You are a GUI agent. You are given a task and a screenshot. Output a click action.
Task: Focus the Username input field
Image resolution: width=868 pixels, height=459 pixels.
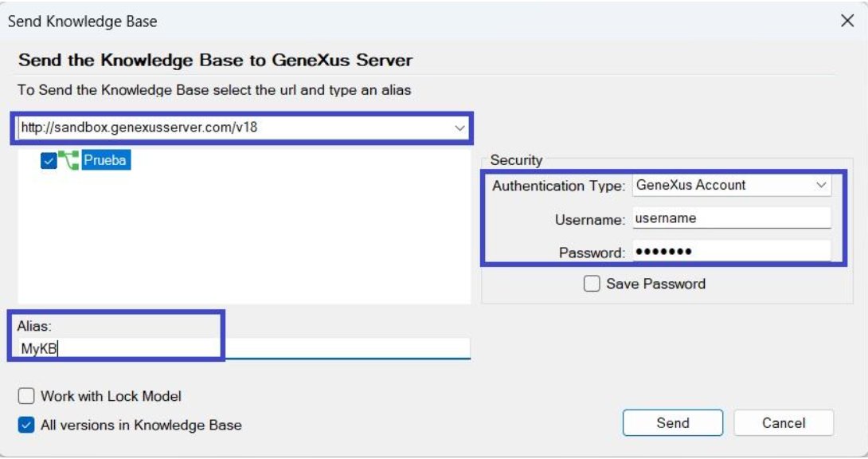click(x=731, y=218)
